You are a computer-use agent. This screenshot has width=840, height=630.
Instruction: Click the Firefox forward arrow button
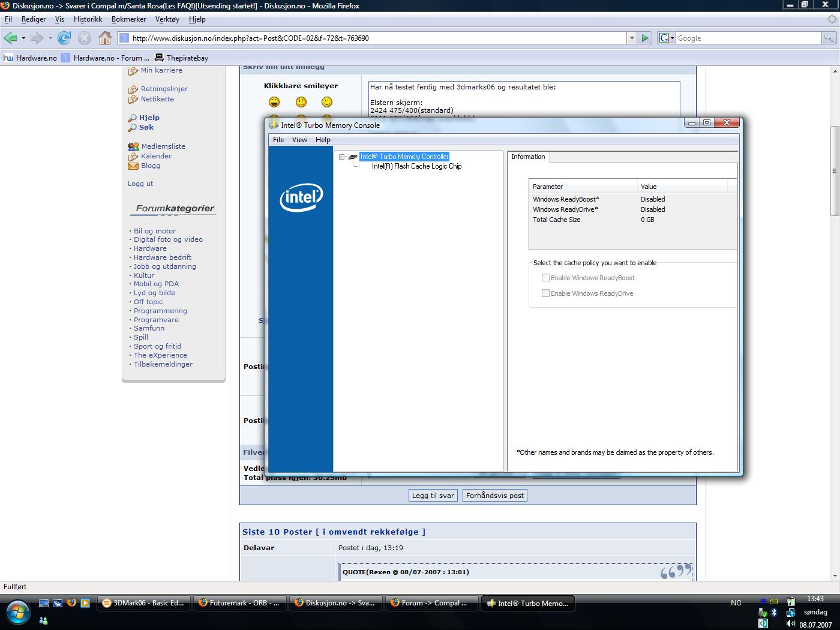click(x=37, y=38)
